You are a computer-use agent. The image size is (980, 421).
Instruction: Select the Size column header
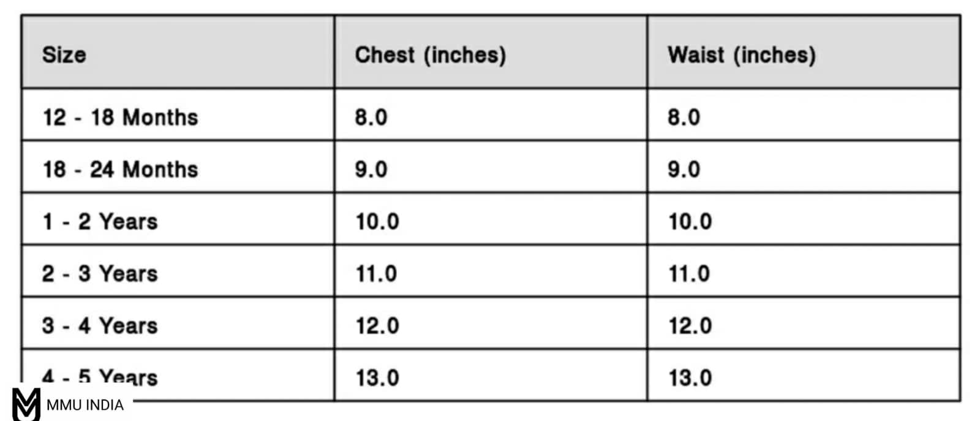pos(64,55)
